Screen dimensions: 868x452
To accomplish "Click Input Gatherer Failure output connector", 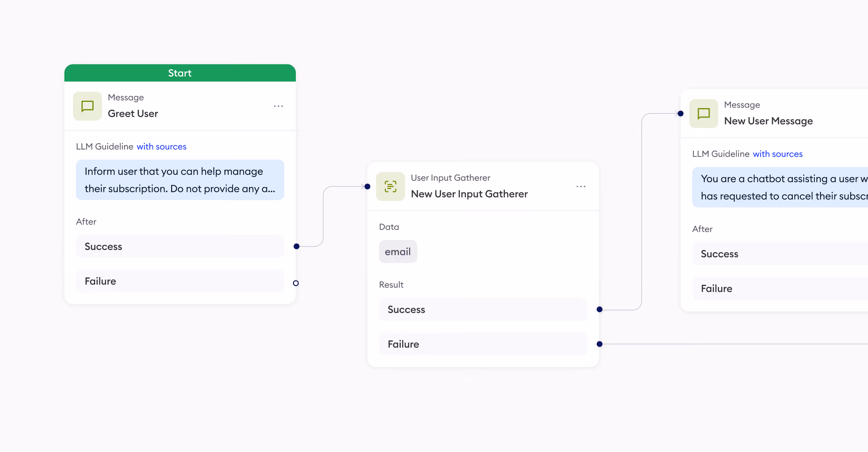I will point(600,344).
